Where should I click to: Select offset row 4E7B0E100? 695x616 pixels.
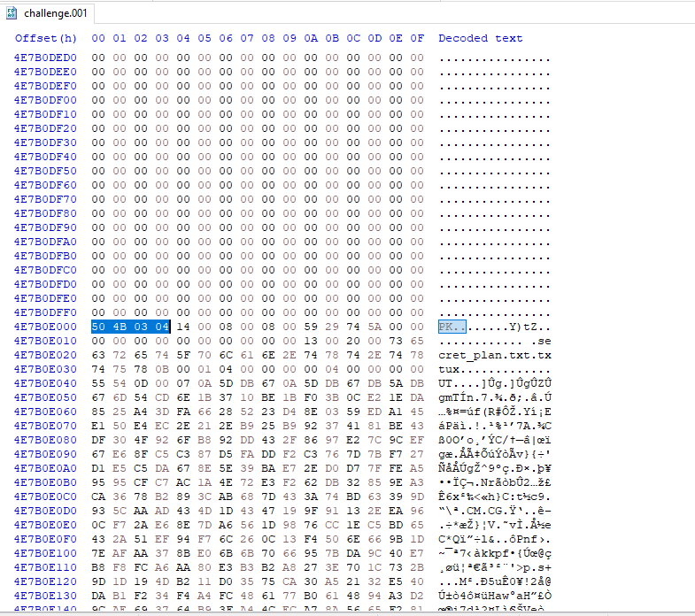pyautogui.click(x=45, y=554)
